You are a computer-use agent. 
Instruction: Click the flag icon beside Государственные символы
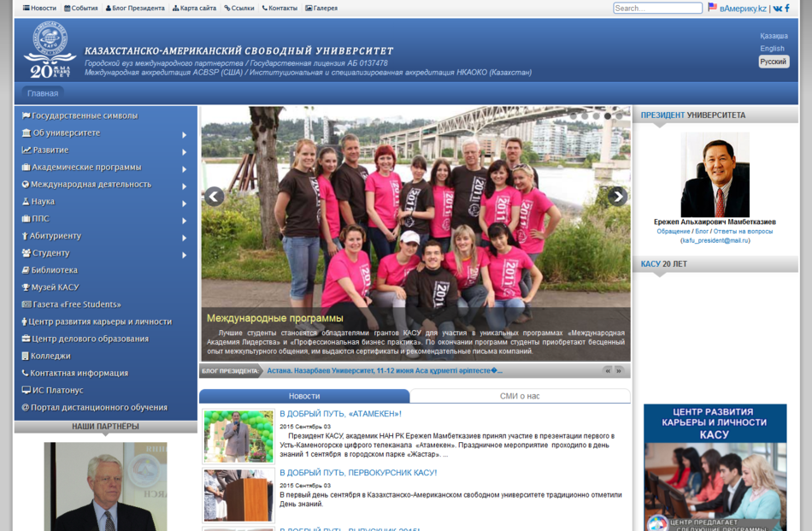coord(26,115)
